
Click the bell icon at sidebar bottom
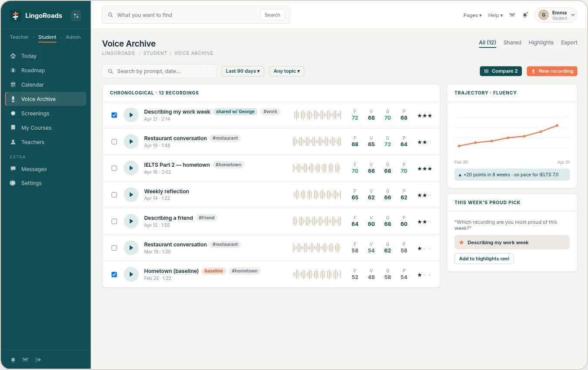coord(13,360)
